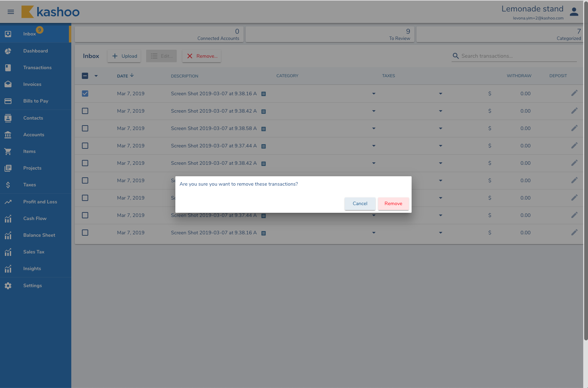The height and width of the screenshot is (388, 588).
Task: Expand the selection options arrow beside header checkbox
Action: [x=96, y=76]
